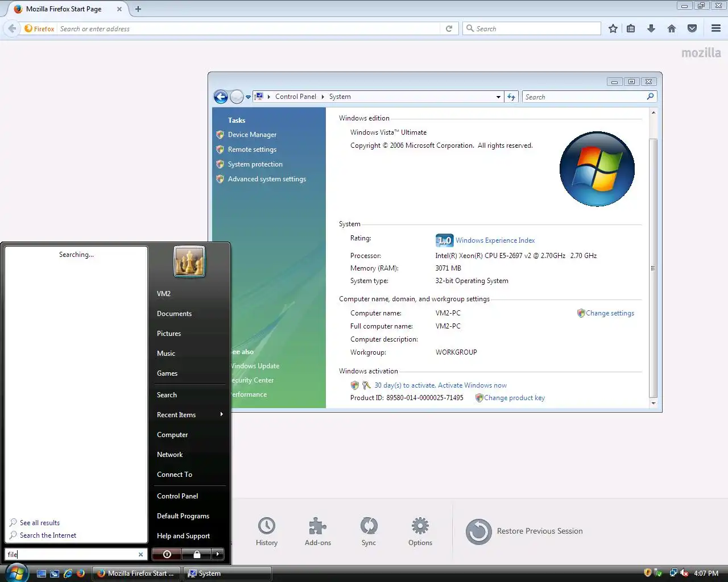Open the Firefox bookmarks list icon
This screenshot has width=728, height=582.
coord(631,28)
